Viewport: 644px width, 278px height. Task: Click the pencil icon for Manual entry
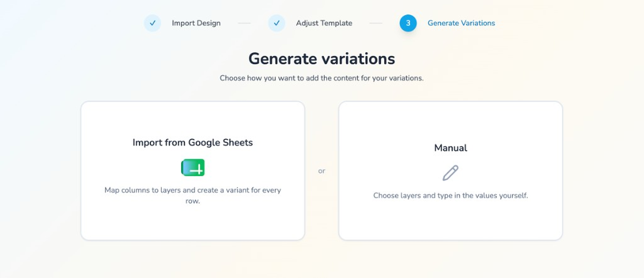pos(451,173)
